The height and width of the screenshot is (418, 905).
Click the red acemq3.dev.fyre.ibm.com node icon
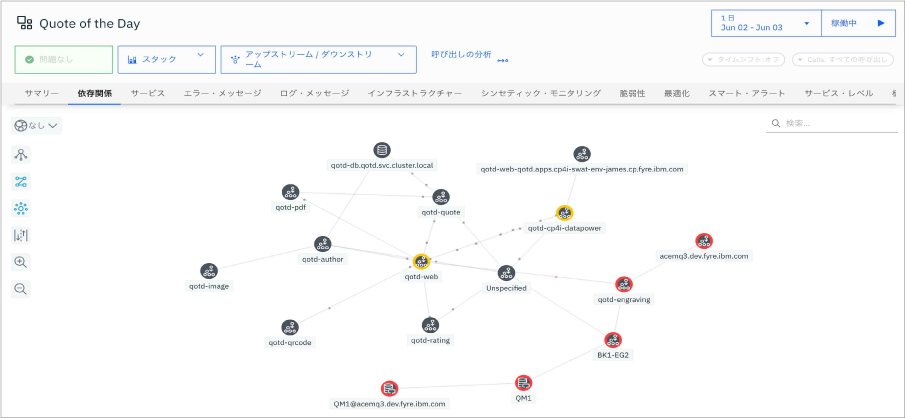704,241
